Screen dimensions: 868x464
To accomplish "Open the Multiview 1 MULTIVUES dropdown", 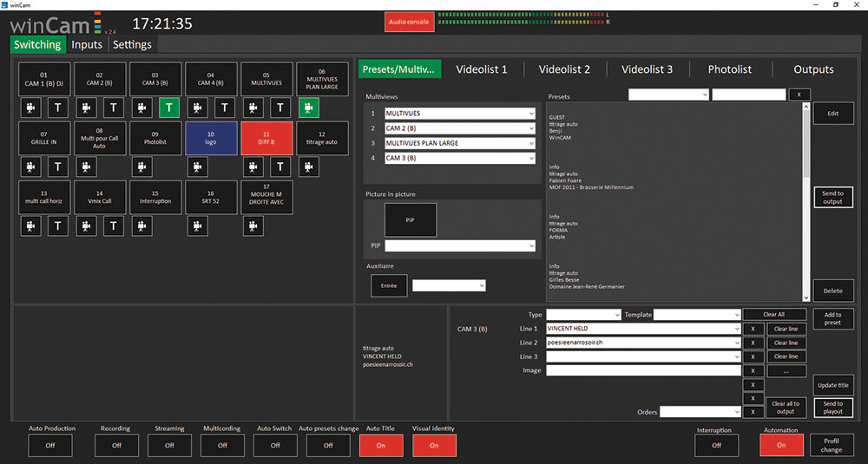I will [x=460, y=114].
